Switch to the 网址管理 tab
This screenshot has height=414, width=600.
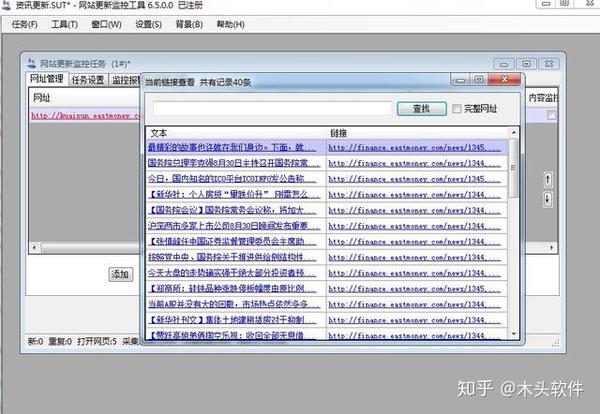pyautogui.click(x=46, y=79)
